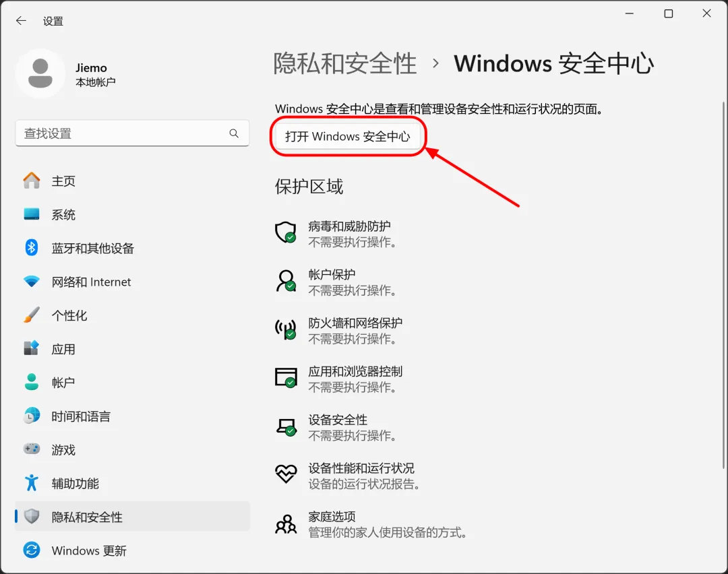Click the 帐户 person icon in sidebar
Image resolution: width=728 pixels, height=574 pixels.
click(32, 382)
